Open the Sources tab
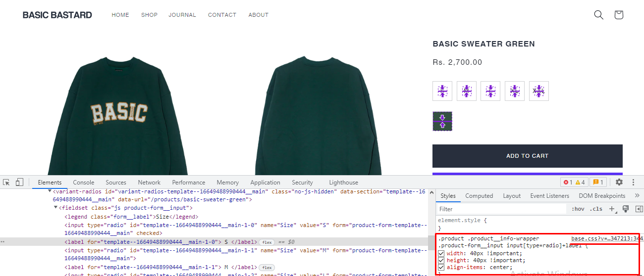The height and width of the screenshot is (276, 644). [x=116, y=182]
